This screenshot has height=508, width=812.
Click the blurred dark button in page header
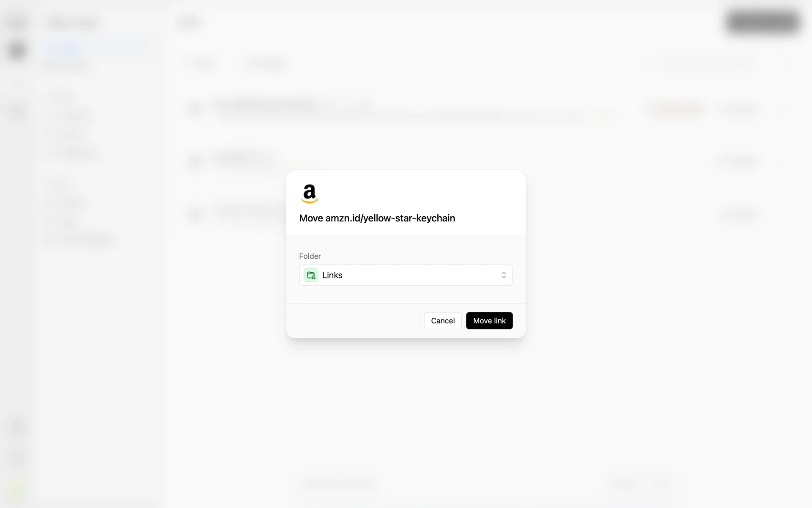(x=762, y=22)
